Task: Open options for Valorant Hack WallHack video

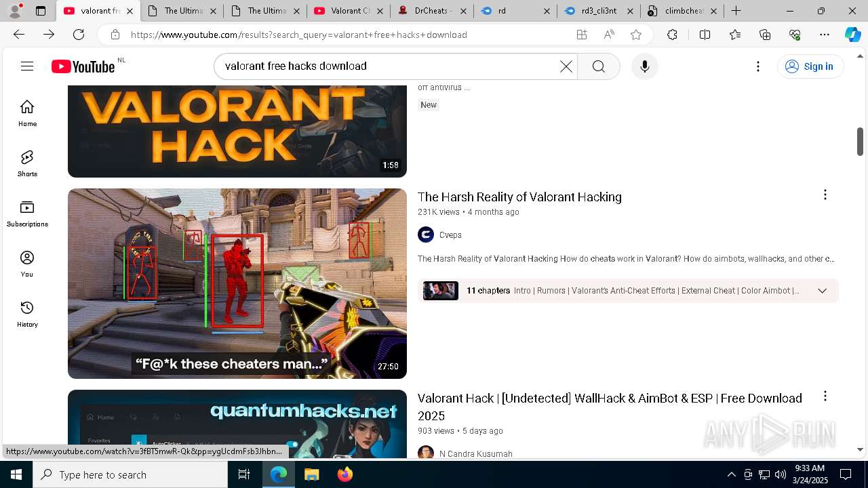Action: [825, 396]
